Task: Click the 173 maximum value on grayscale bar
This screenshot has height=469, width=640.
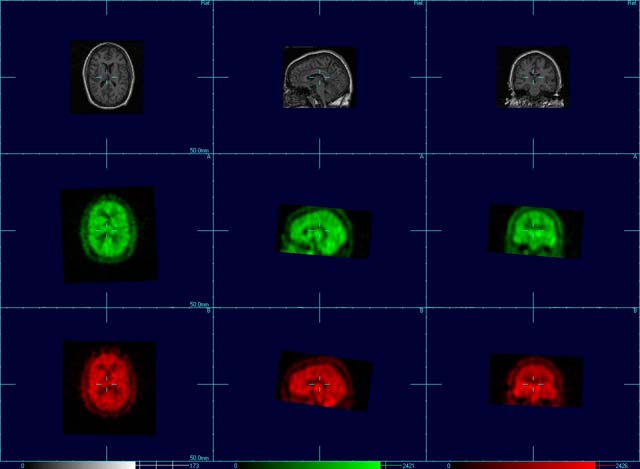Action: [195, 465]
